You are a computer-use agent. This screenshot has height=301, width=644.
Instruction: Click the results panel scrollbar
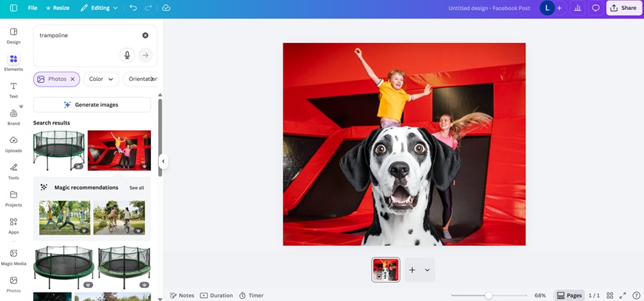160,137
